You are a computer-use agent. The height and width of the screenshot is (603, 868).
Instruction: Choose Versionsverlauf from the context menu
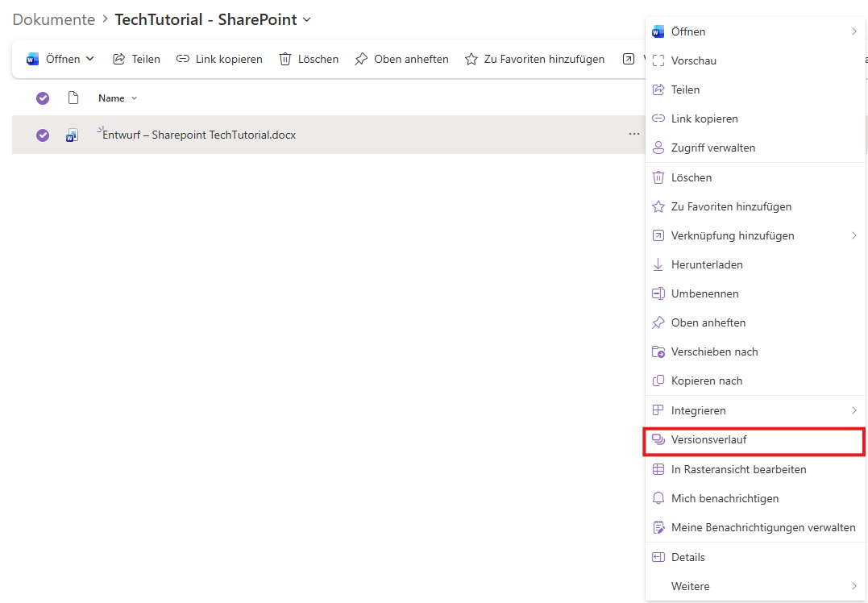(x=754, y=441)
